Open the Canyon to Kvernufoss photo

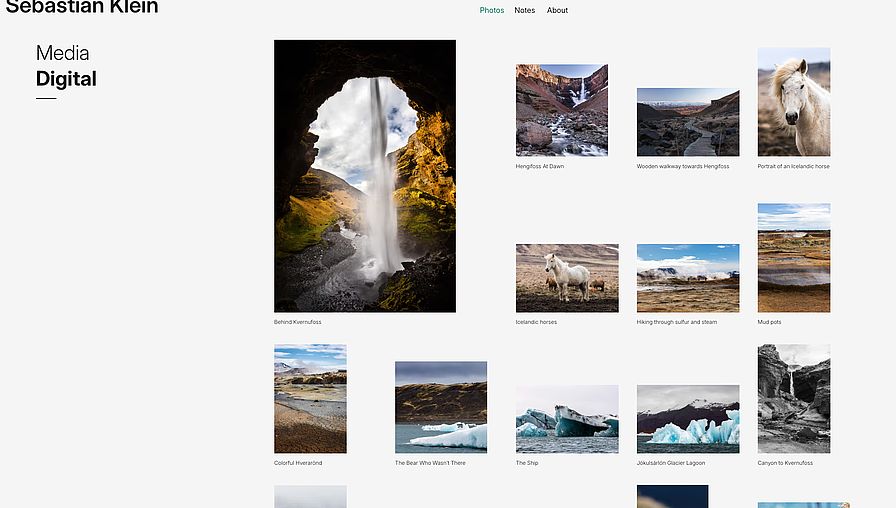(x=794, y=399)
